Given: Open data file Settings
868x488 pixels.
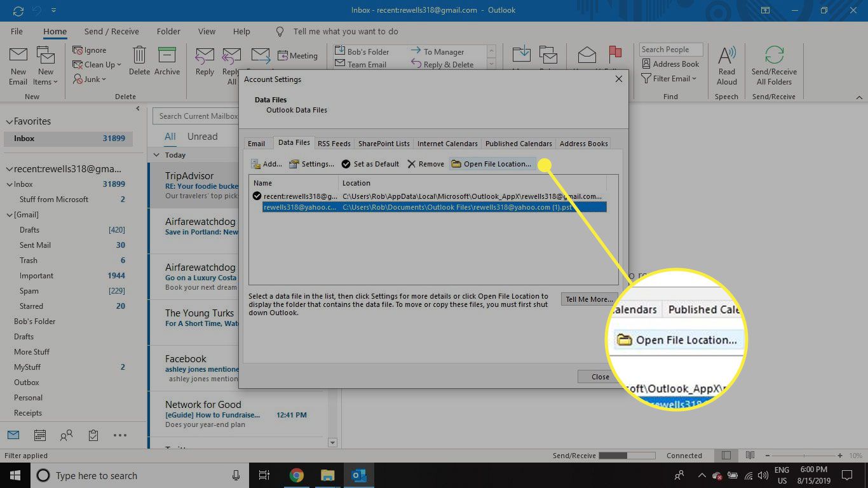Looking at the screenshot, I should point(311,164).
